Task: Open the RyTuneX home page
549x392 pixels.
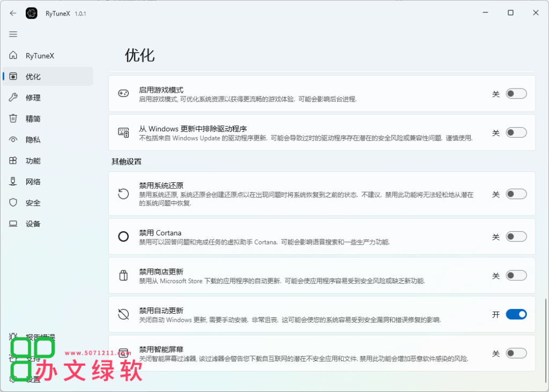Action: (x=40, y=56)
